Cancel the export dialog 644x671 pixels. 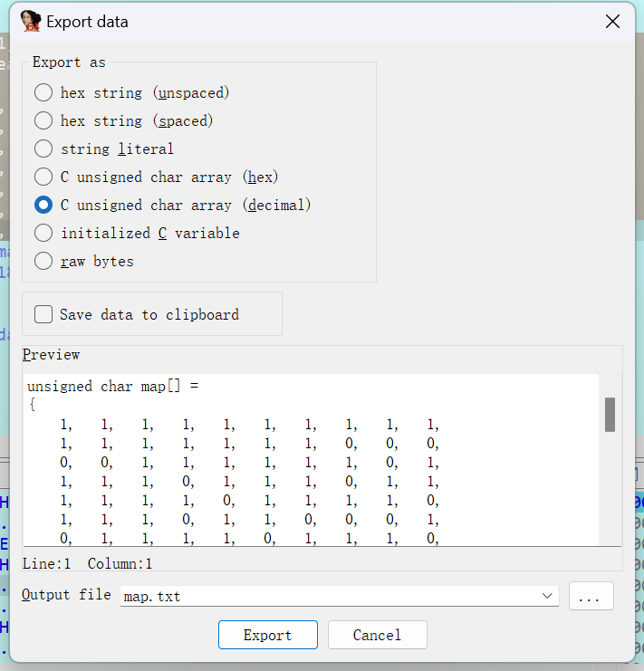[378, 635]
